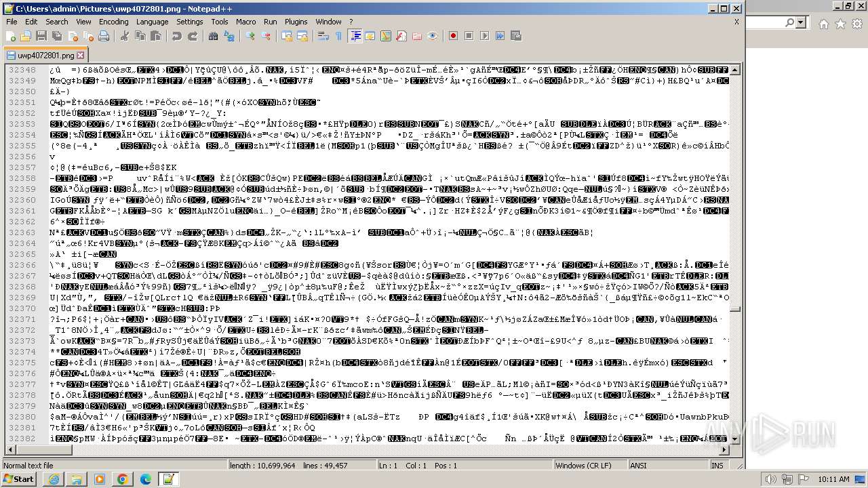Click the Stop macro recording icon
The height and width of the screenshot is (488, 868).
469,36
